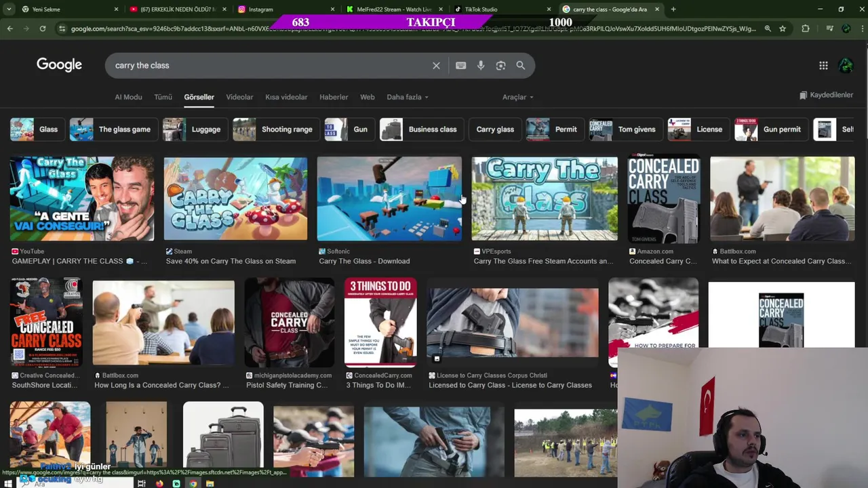Open the gray luggage set thumbnail
The image size is (868, 488).
point(223,439)
